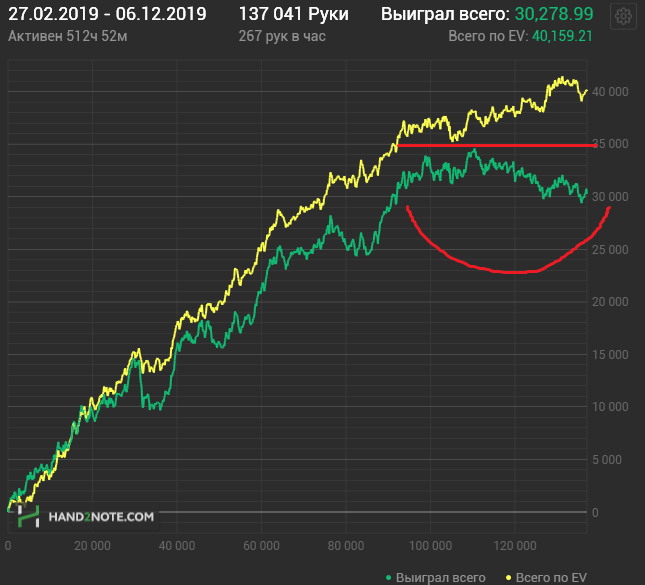Click the 20 000 y-axis label
Viewport: 645px width, 585px height.
click(x=610, y=302)
